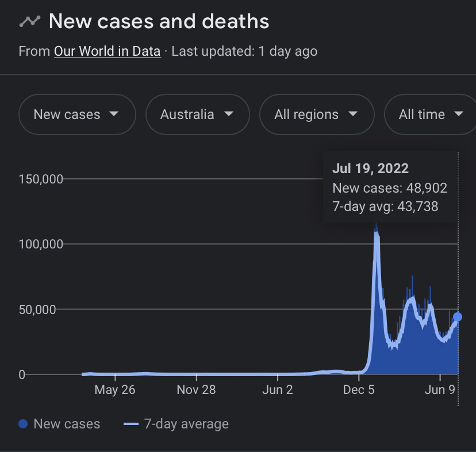This screenshot has width=476, height=452.
Task: Click the Jul 19, 2022 tooltip date
Action: pyautogui.click(x=370, y=168)
